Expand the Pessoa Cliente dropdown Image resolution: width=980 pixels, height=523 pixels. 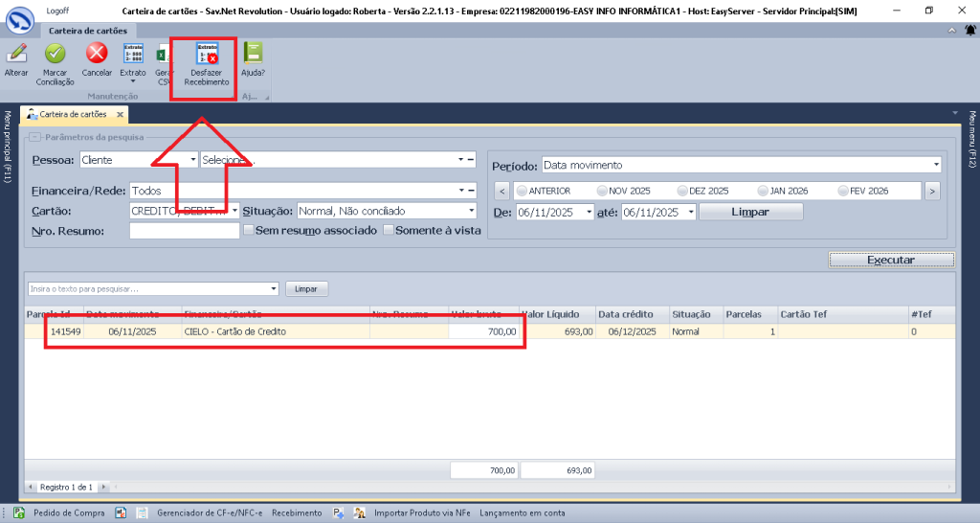click(x=192, y=160)
